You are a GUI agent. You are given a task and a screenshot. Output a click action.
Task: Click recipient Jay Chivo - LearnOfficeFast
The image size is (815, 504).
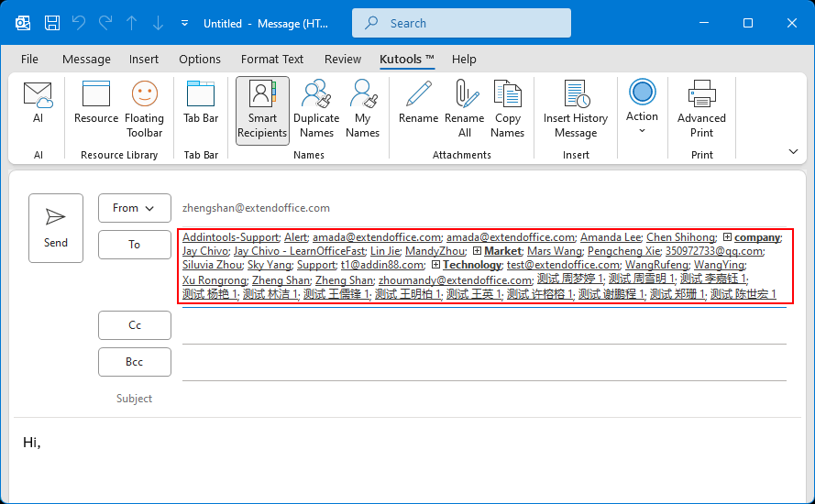pyautogui.click(x=299, y=251)
